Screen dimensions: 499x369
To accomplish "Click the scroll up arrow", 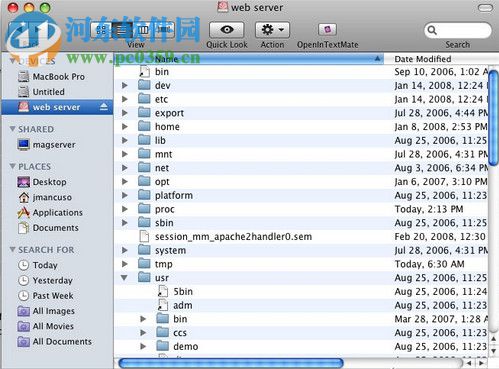I will pyautogui.click(x=494, y=339).
